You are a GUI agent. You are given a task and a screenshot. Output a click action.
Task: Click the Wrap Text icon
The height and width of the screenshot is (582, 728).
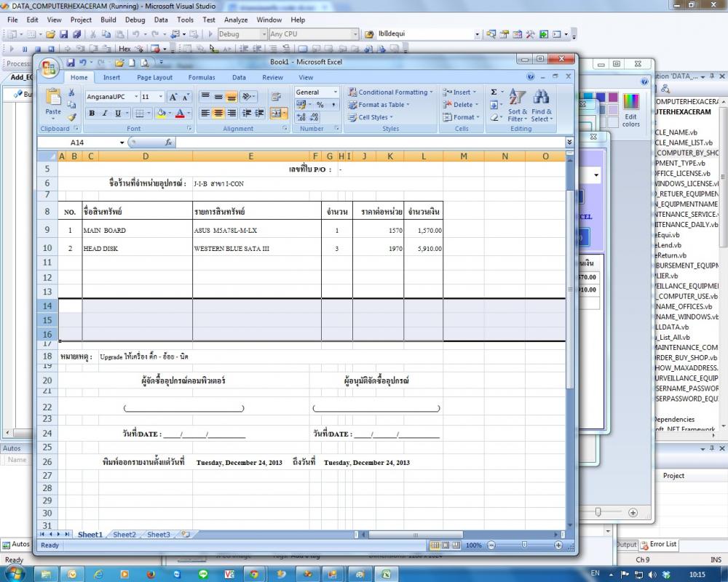tap(276, 97)
